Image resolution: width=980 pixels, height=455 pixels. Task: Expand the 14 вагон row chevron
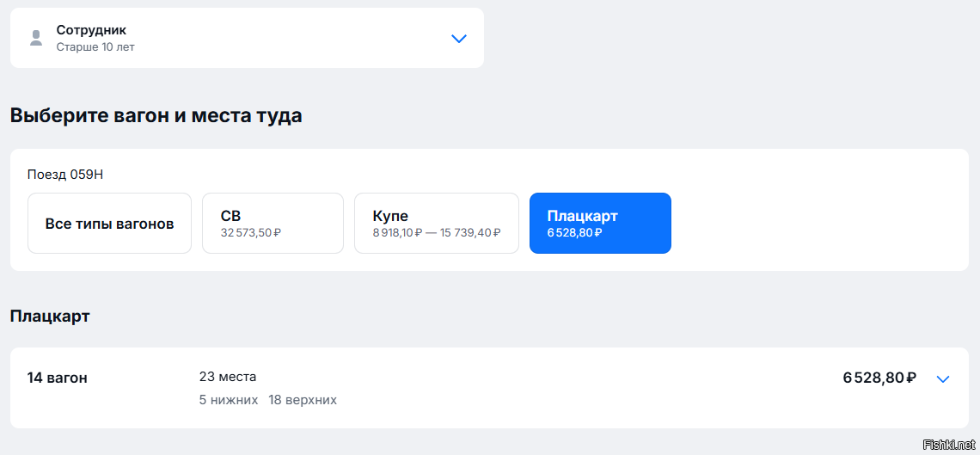[x=943, y=378]
